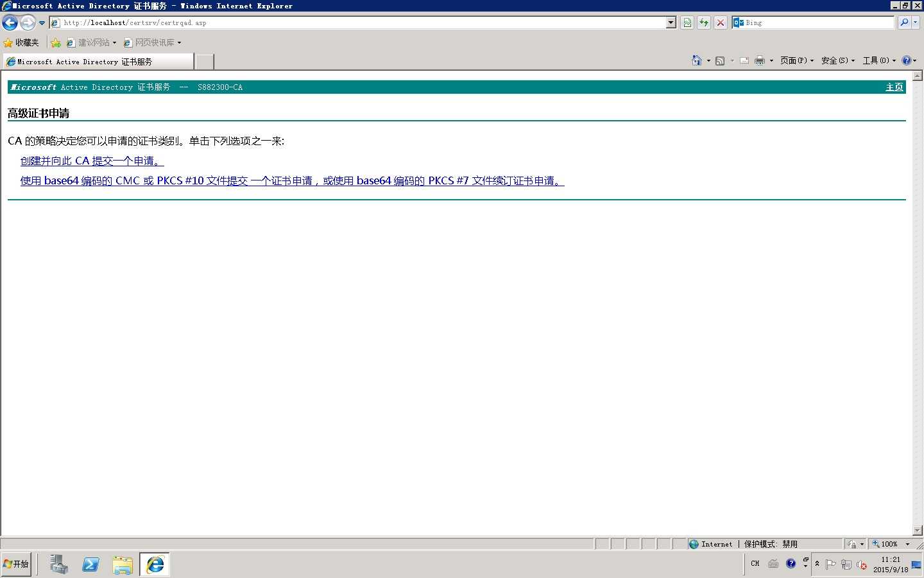
Task: Open the language bar options restore arrow
Action: click(805, 560)
